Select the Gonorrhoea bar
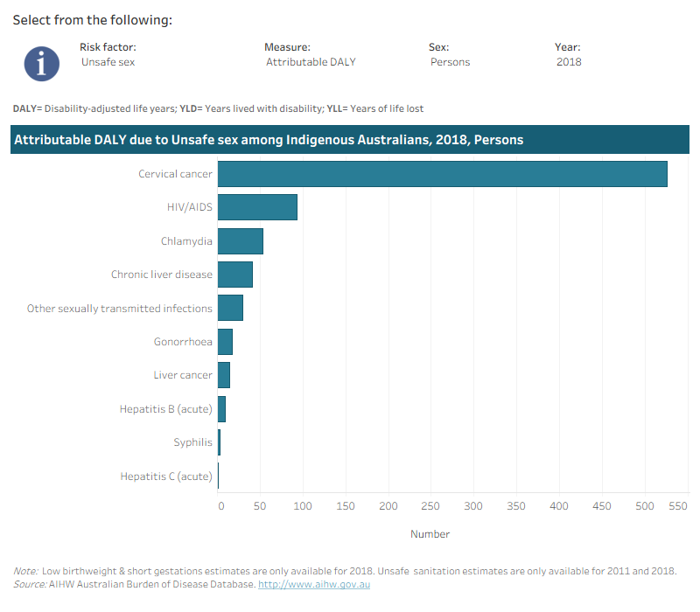Screen dimensions: 700x612 (x=225, y=342)
